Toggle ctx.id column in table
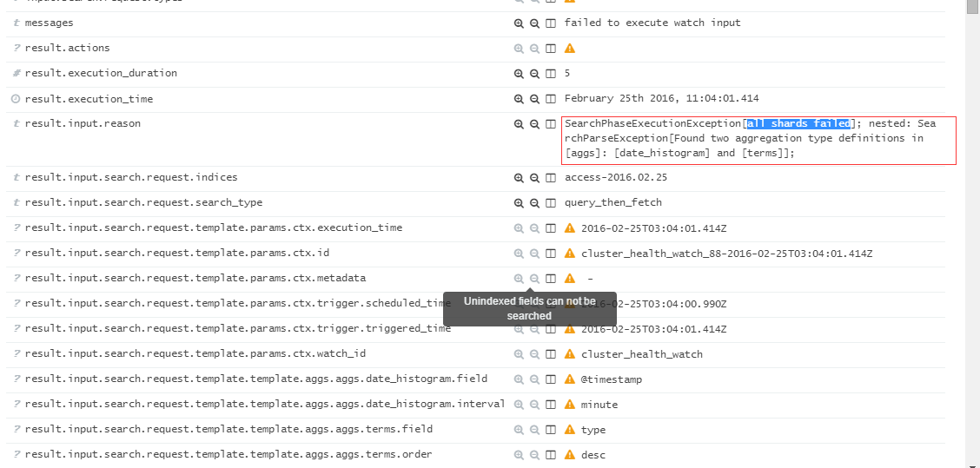This screenshot has width=980, height=468. coord(551,254)
